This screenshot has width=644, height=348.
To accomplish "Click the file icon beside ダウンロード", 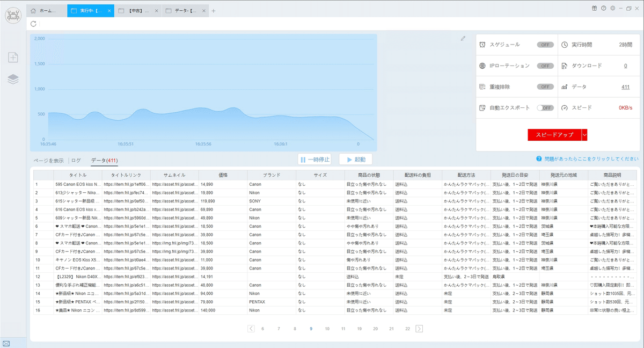I will pos(565,66).
